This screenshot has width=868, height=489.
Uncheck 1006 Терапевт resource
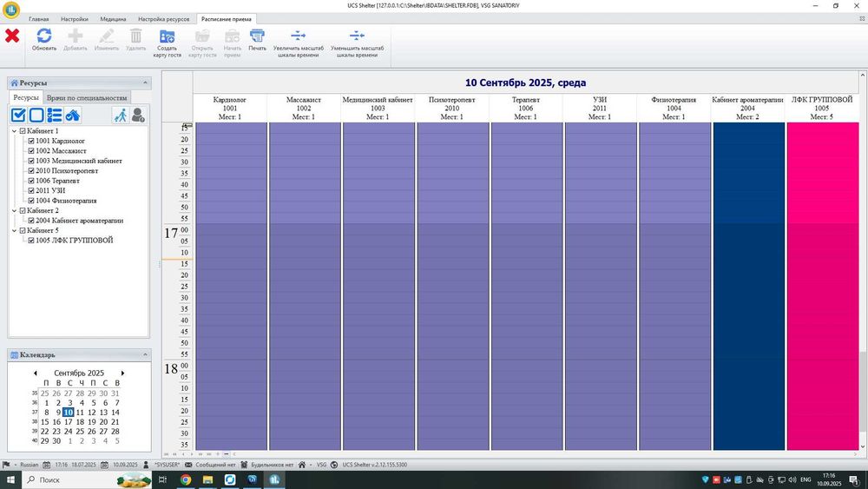pos(31,181)
